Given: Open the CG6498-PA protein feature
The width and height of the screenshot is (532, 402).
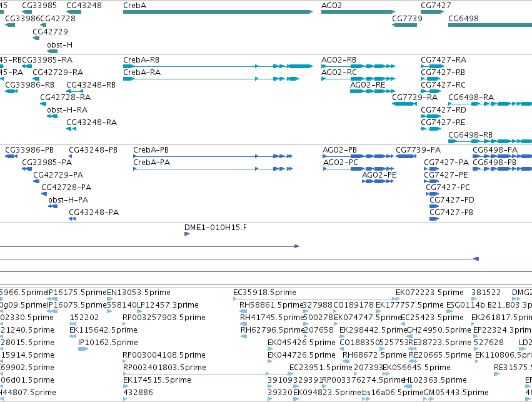Looking at the screenshot, I should (502, 156).
